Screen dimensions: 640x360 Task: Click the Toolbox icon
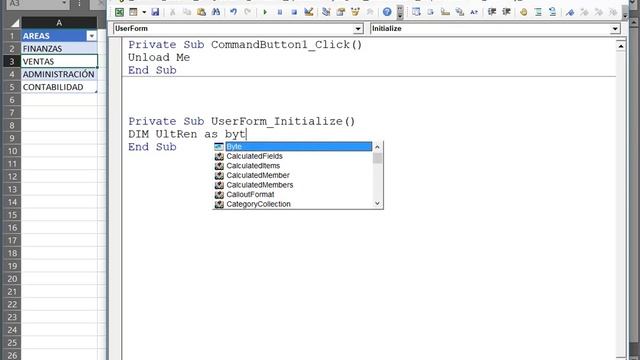point(370,12)
